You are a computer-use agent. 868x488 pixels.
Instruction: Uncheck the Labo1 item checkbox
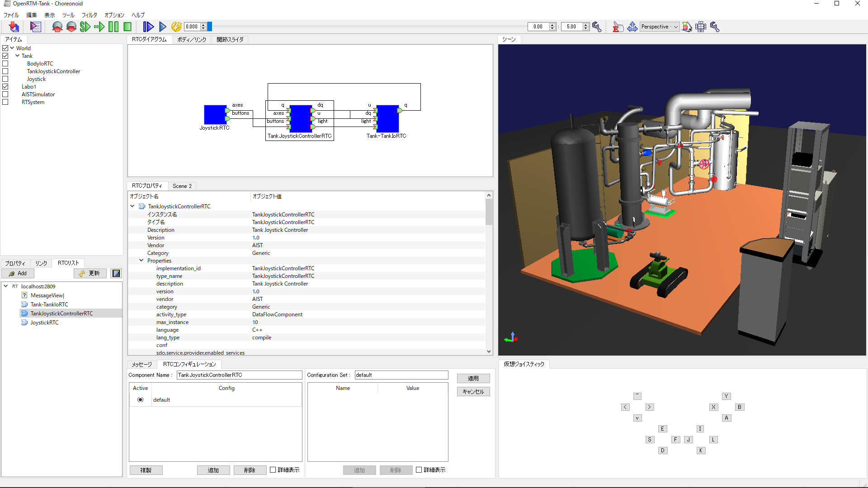click(5, 87)
